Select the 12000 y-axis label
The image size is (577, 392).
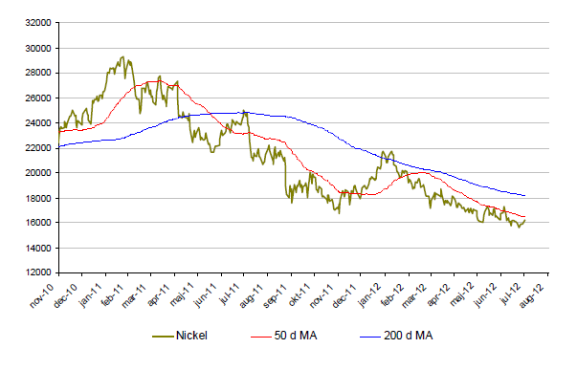coord(38,272)
